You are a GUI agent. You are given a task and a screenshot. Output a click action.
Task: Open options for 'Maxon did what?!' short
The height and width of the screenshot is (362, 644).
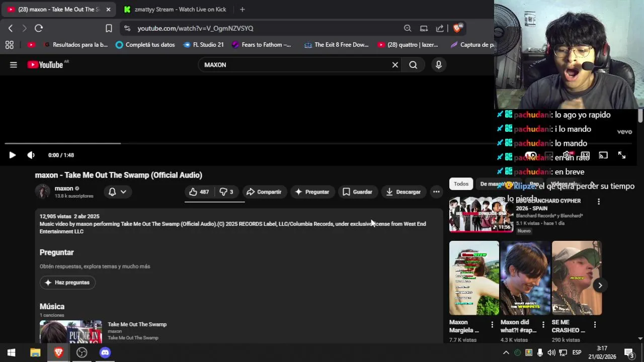pos(543,325)
